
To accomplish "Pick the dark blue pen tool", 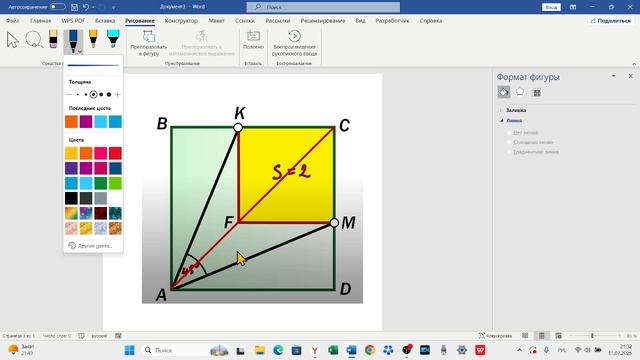I will pos(73,40).
